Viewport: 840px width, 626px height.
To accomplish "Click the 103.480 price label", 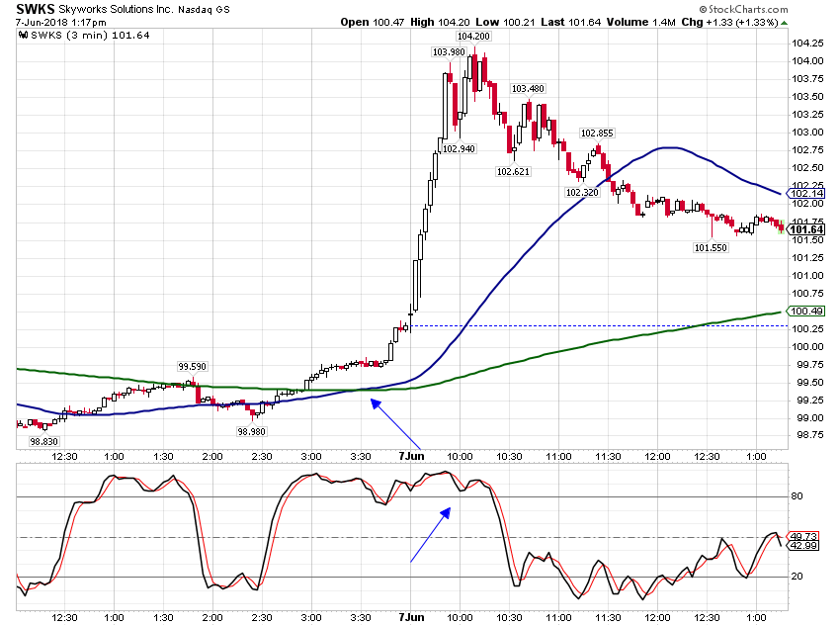I will (528, 89).
